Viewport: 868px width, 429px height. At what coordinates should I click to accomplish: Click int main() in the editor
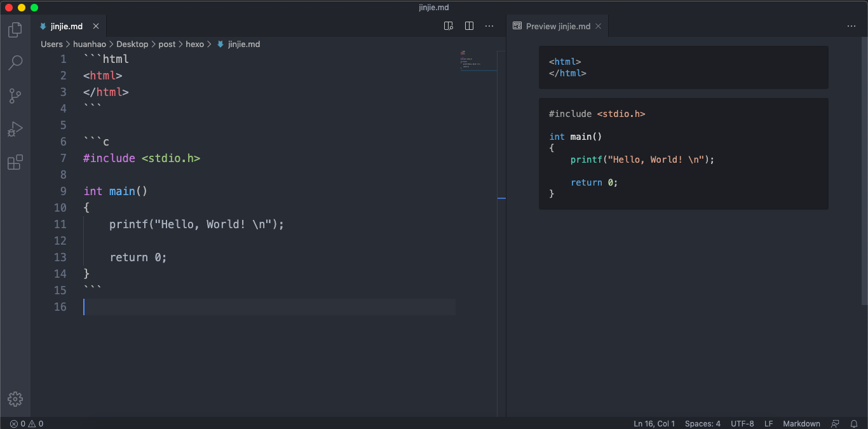coord(116,191)
